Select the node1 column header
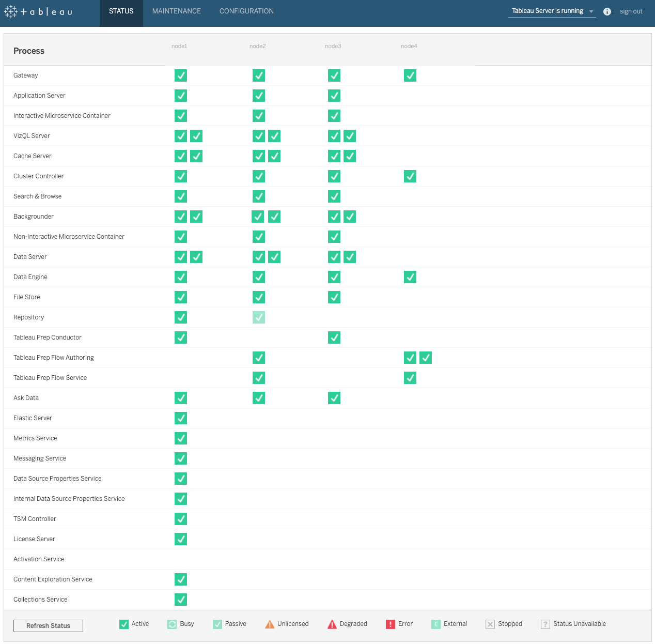 click(x=179, y=46)
